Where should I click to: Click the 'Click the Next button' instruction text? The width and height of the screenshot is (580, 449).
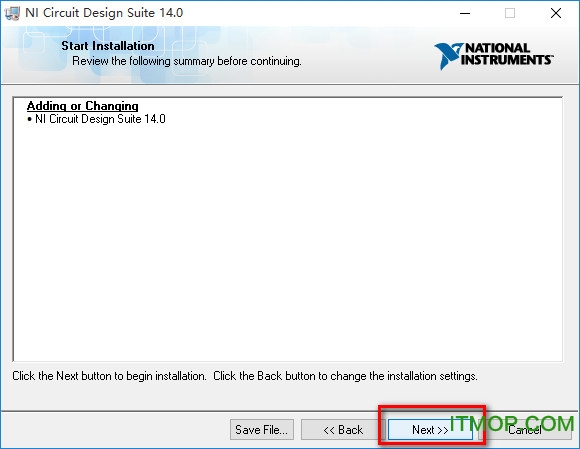tap(109, 376)
